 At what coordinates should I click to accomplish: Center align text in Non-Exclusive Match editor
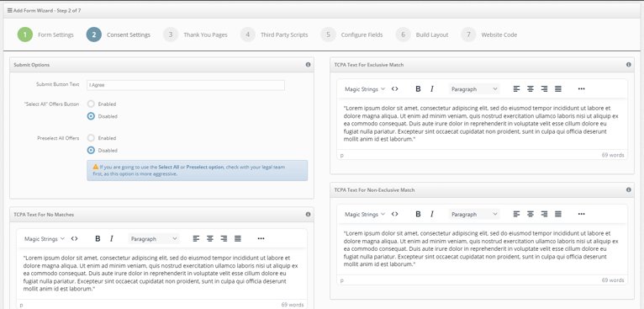coord(531,214)
